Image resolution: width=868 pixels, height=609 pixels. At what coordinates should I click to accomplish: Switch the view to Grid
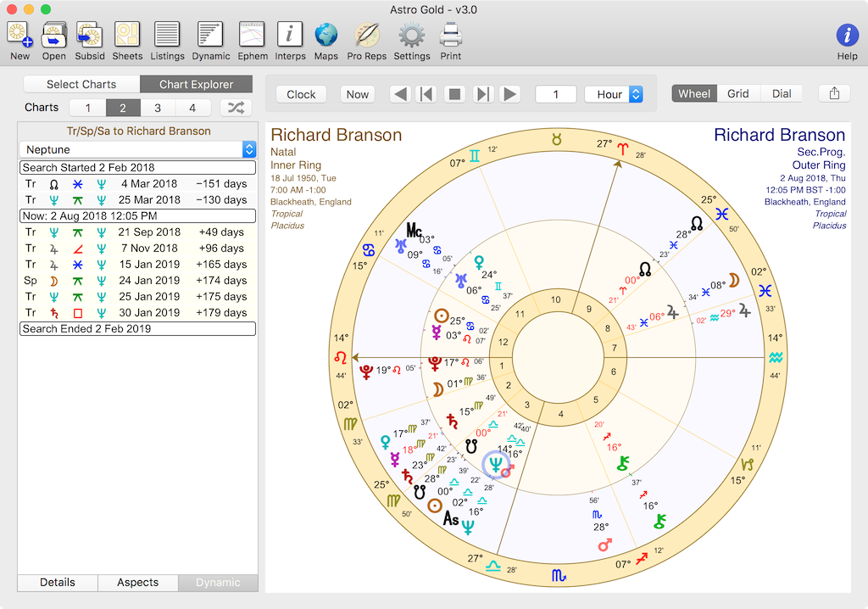[738, 93]
